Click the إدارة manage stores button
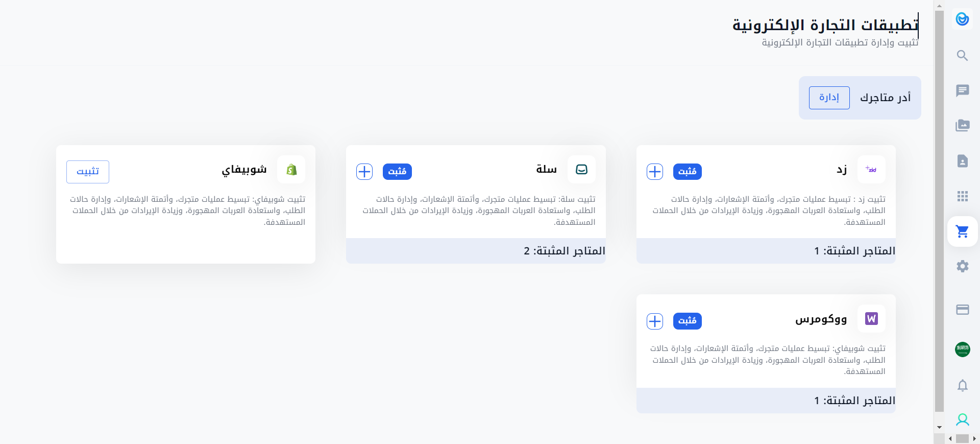The image size is (980, 444). point(829,98)
